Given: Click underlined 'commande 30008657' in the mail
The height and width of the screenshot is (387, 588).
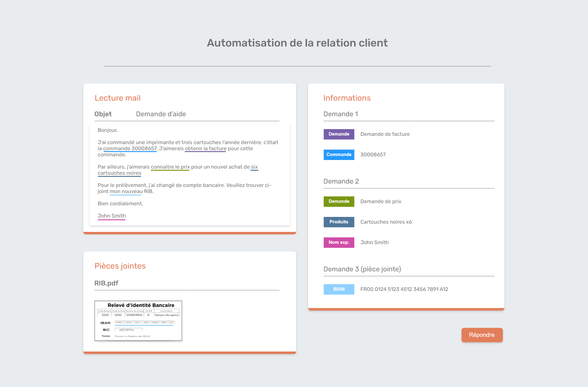Looking at the screenshot, I should click(130, 149).
